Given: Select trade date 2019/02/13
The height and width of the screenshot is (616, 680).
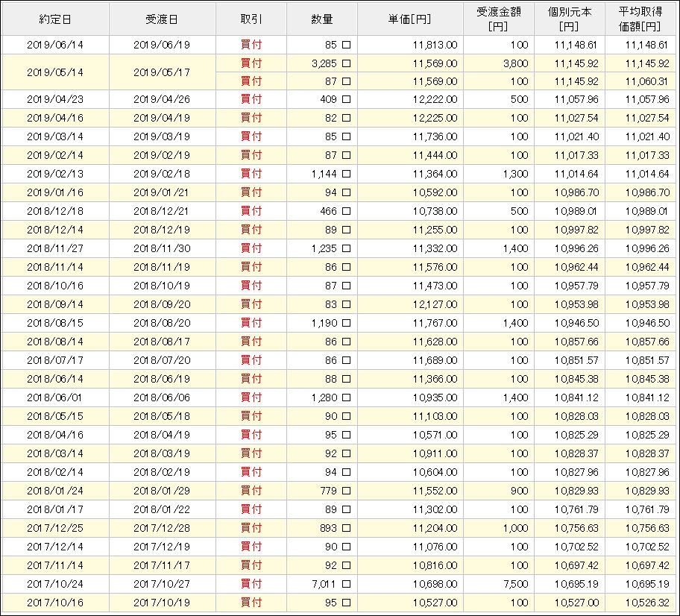Looking at the screenshot, I should pyautogui.click(x=55, y=174).
